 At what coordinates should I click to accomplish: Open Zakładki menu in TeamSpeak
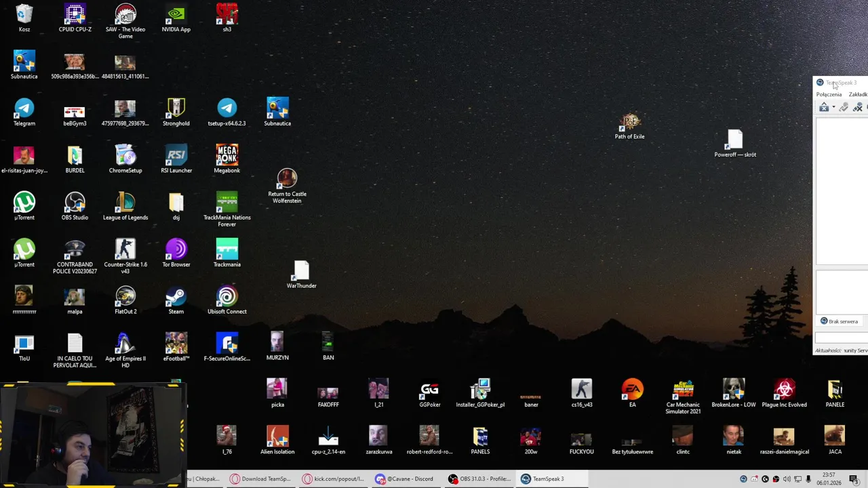pyautogui.click(x=858, y=94)
